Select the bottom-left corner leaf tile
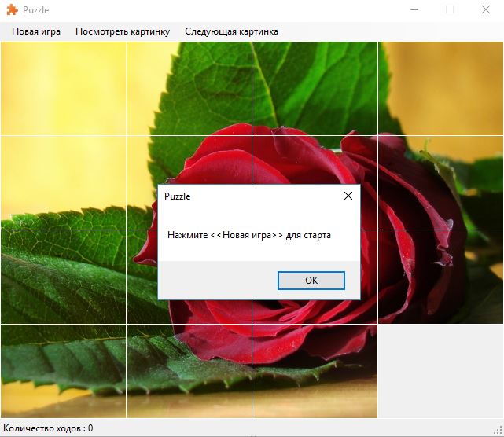Screen dimensions: 504x437 [x=63, y=371]
